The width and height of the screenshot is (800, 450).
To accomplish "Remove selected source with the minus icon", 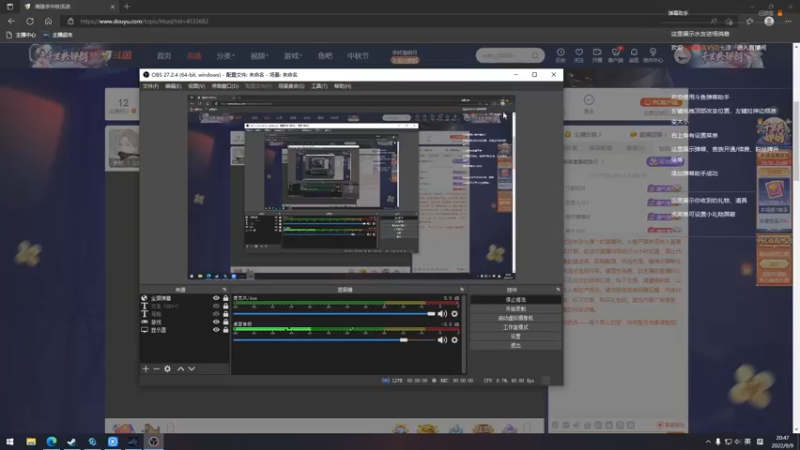I will pyautogui.click(x=157, y=368).
